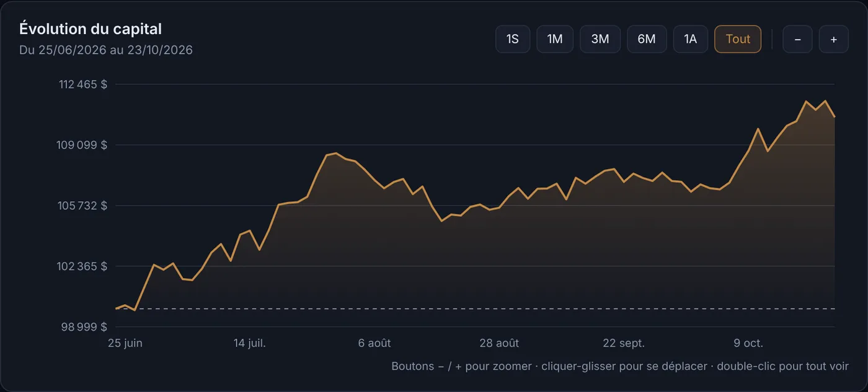Switch to the 1M range

[555, 39]
